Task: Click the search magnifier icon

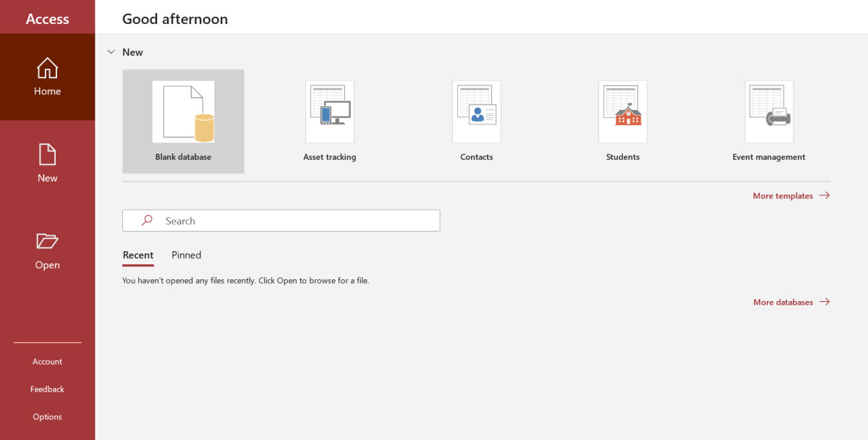Action: point(147,220)
